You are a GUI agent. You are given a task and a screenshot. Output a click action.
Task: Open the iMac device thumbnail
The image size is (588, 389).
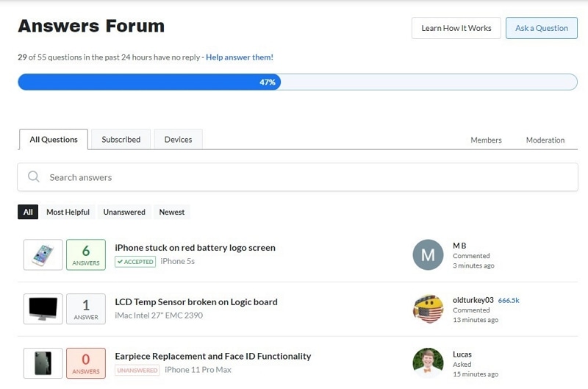(x=43, y=309)
